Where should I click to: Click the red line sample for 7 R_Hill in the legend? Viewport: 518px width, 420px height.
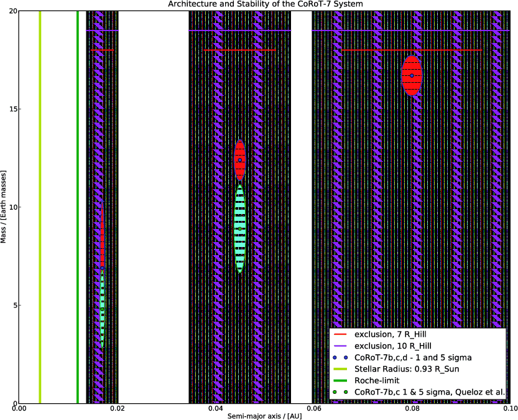340,334
